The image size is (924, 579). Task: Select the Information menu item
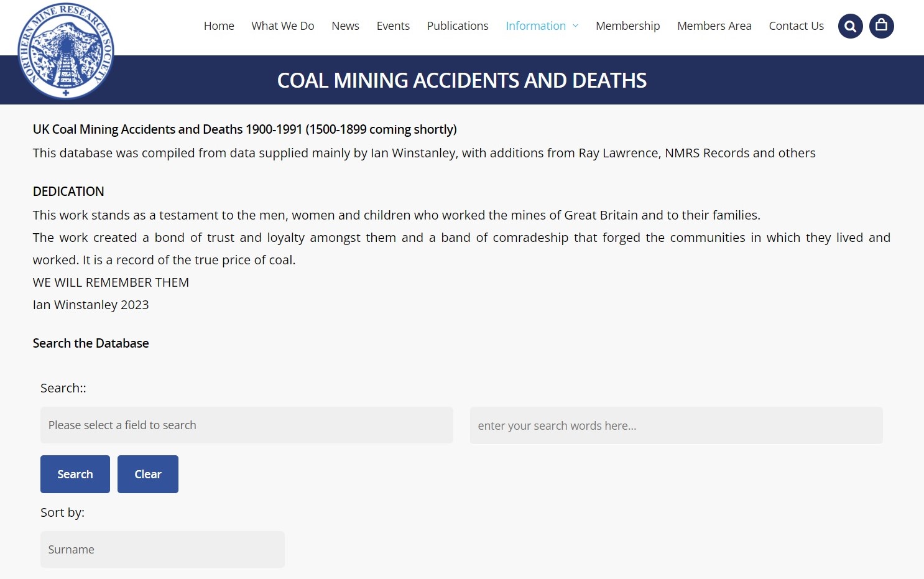(535, 26)
